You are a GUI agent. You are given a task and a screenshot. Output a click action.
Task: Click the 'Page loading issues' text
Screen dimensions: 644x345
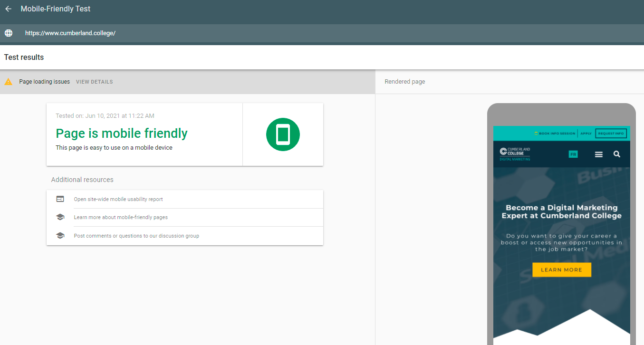pyautogui.click(x=44, y=82)
